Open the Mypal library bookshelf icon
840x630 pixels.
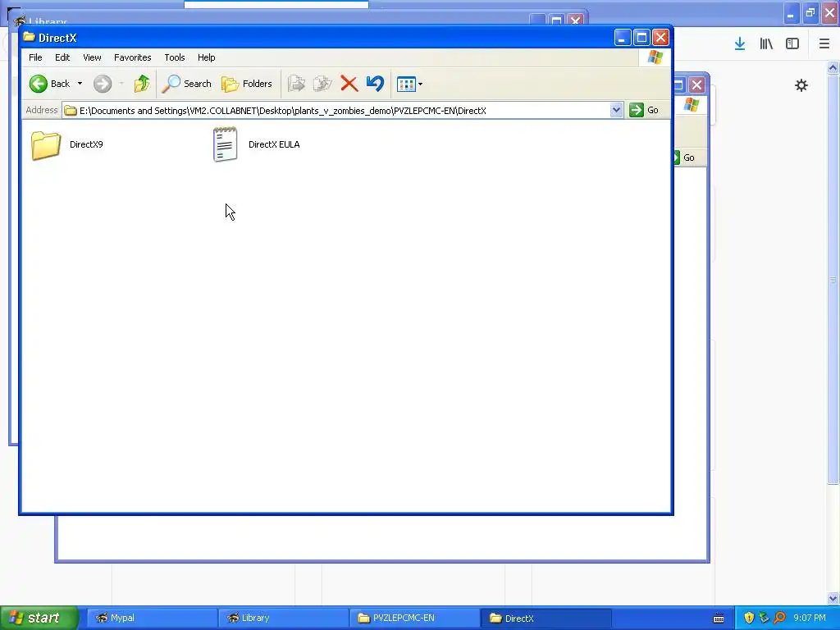[x=766, y=44]
